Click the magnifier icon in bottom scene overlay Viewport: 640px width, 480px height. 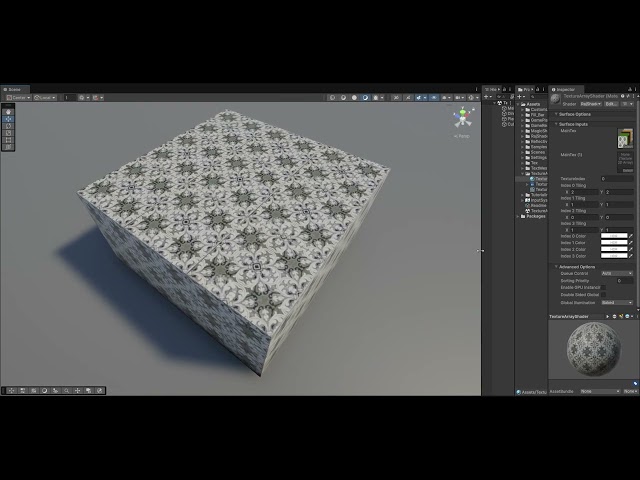(x=67, y=391)
